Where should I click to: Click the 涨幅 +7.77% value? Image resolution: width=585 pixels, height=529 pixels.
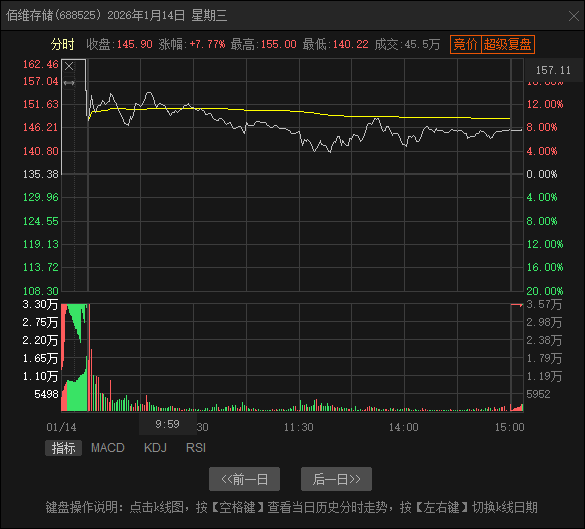[x=207, y=44]
